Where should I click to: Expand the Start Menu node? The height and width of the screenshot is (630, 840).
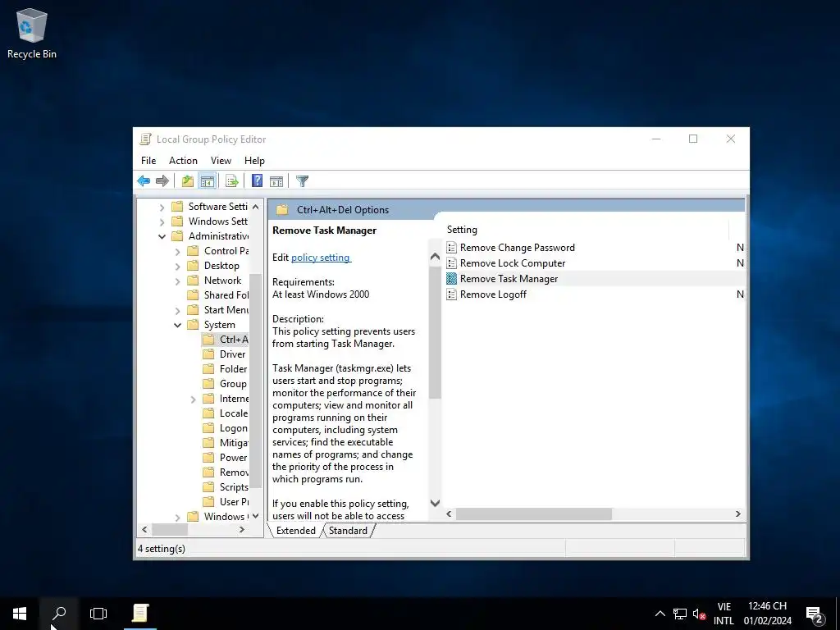177,310
